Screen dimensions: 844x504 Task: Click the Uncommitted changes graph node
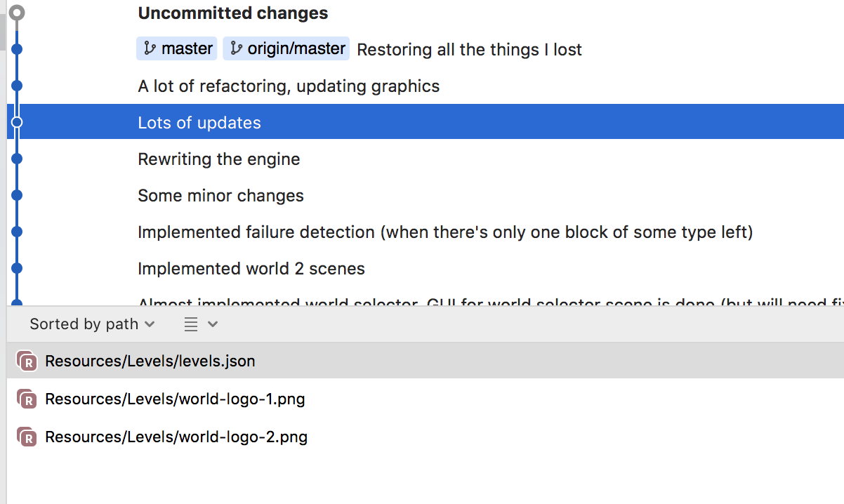click(x=18, y=13)
